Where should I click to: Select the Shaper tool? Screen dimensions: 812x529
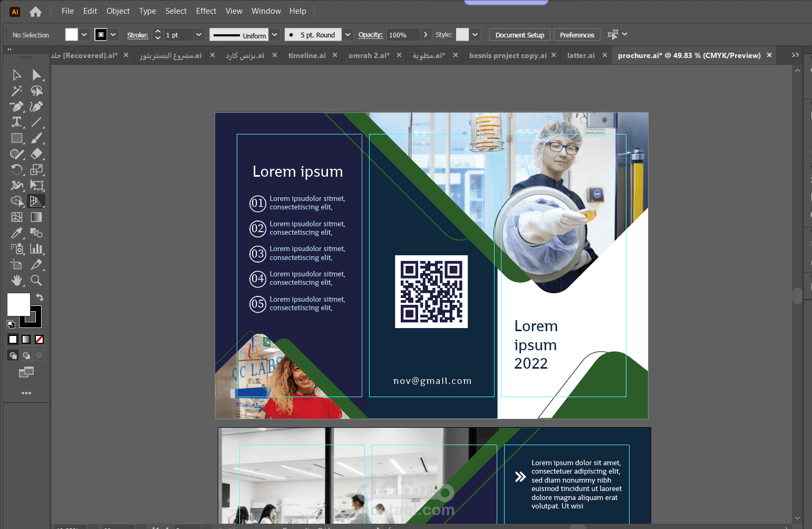pyautogui.click(x=17, y=154)
